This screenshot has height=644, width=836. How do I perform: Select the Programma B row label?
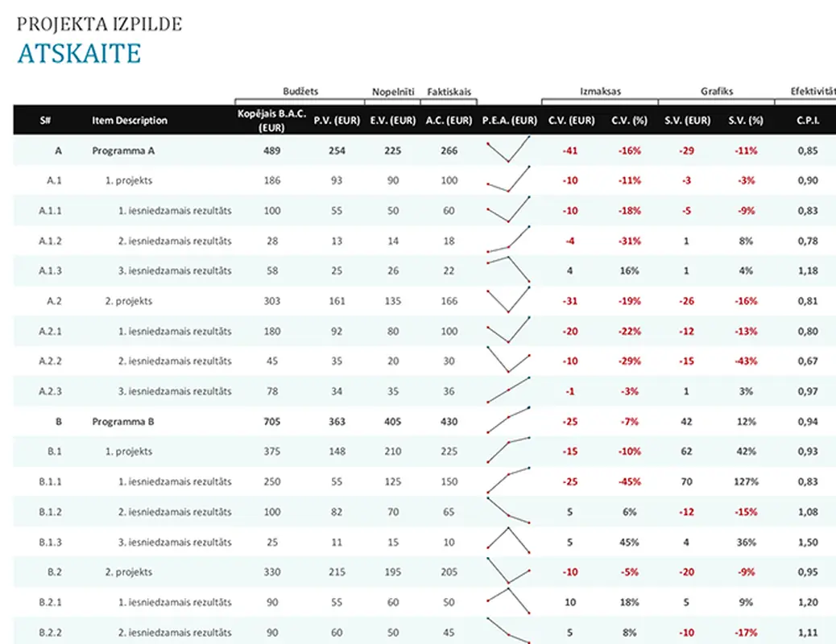click(x=123, y=421)
